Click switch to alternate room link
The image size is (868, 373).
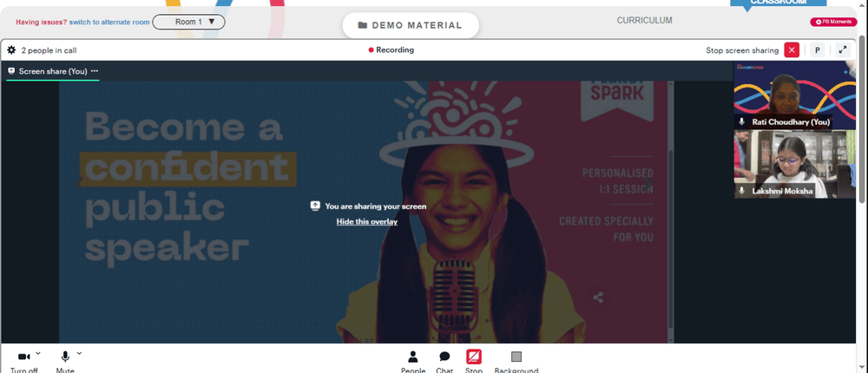(x=109, y=23)
